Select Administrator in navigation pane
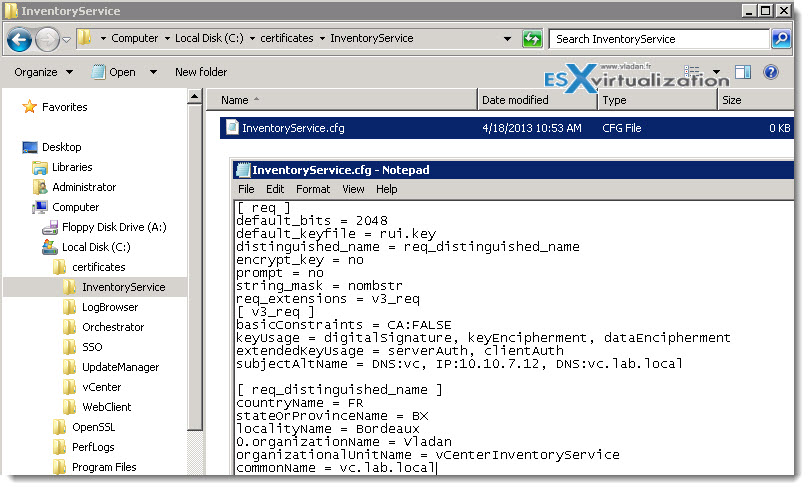 (x=84, y=187)
